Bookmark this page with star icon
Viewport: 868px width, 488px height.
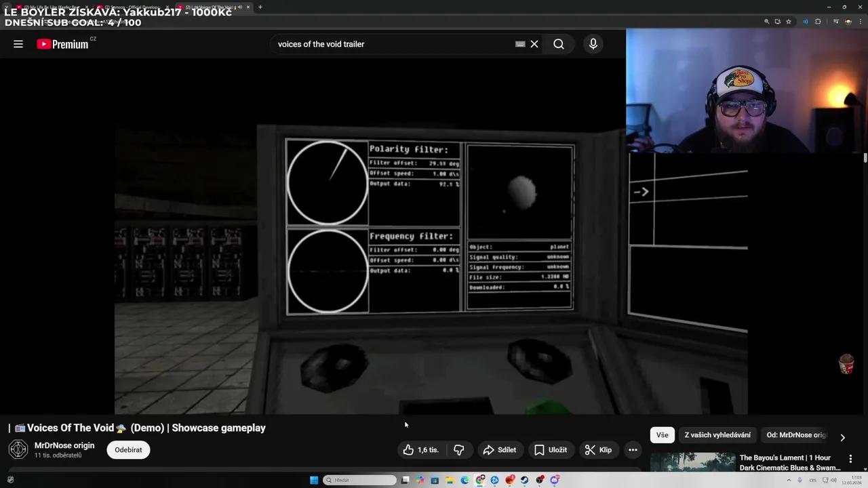point(789,22)
